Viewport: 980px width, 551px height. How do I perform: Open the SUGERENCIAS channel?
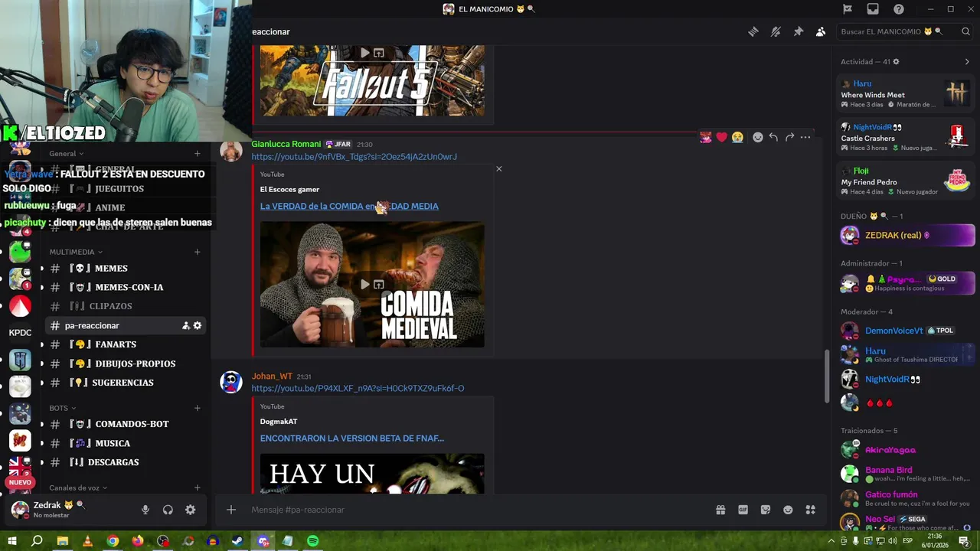click(126, 383)
